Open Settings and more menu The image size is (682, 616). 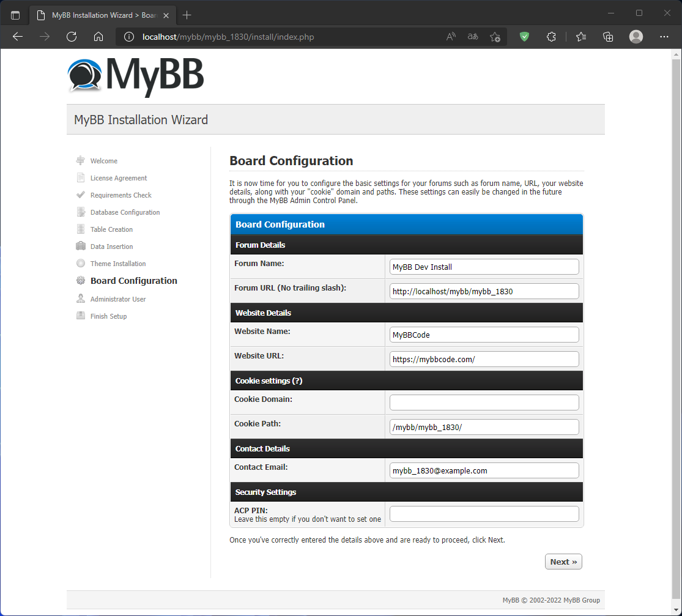pyautogui.click(x=664, y=37)
